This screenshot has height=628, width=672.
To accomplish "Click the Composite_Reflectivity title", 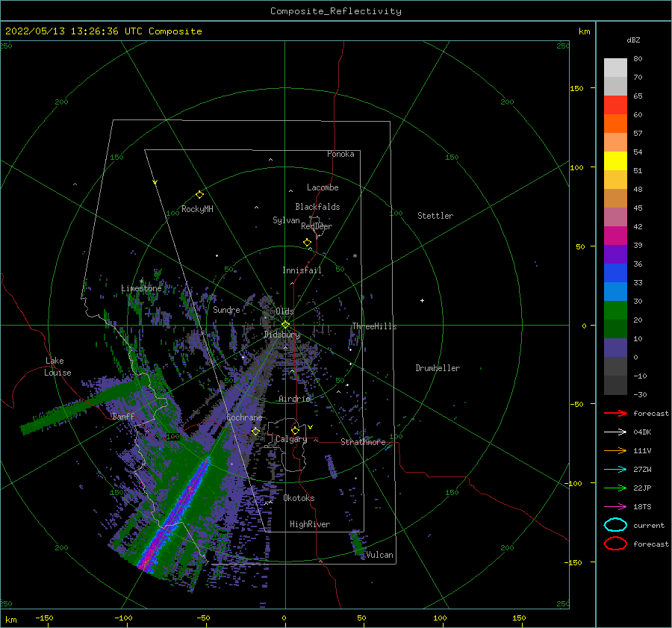I will [x=335, y=11].
